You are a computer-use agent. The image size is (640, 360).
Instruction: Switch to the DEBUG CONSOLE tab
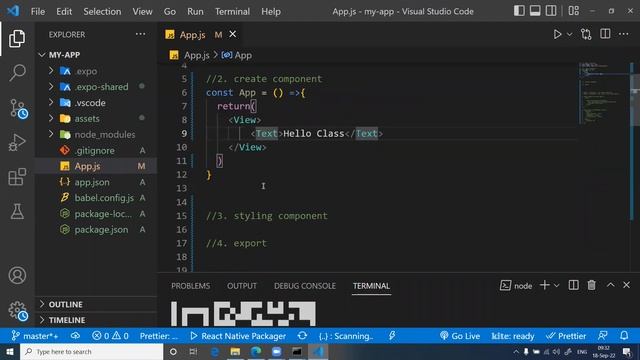pos(305,286)
